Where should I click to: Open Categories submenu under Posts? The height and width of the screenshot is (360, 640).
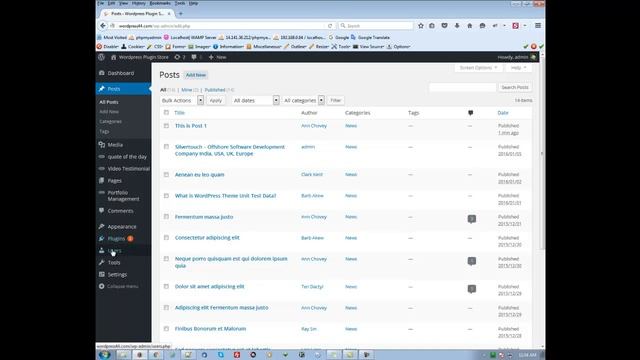pyautogui.click(x=110, y=122)
